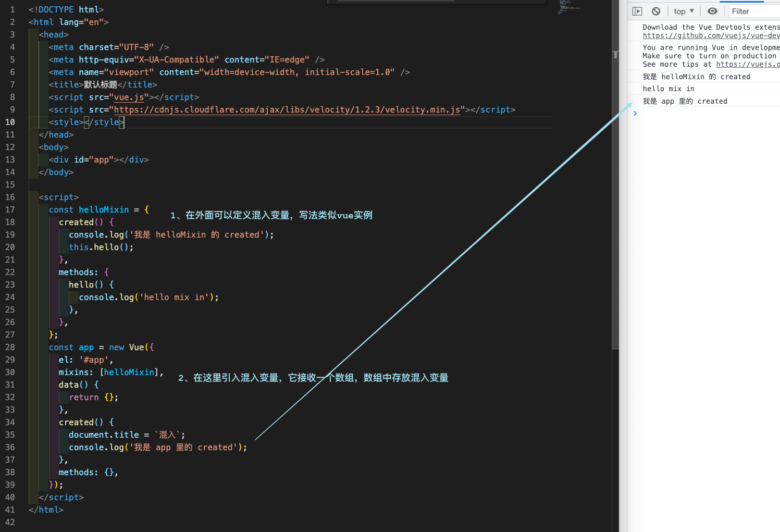Click the console input prompt chevron
This screenshot has width=780, height=532.
pyautogui.click(x=635, y=113)
